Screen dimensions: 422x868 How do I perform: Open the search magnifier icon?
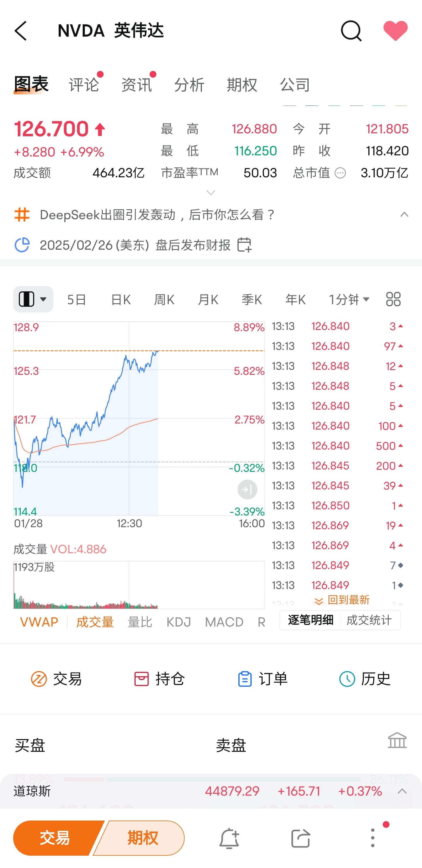point(351,31)
